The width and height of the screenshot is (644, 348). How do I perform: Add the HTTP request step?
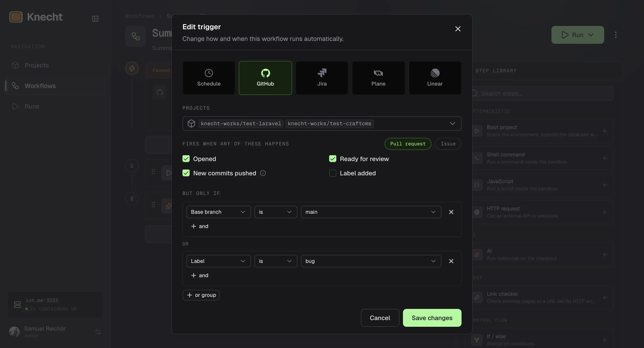(604, 212)
